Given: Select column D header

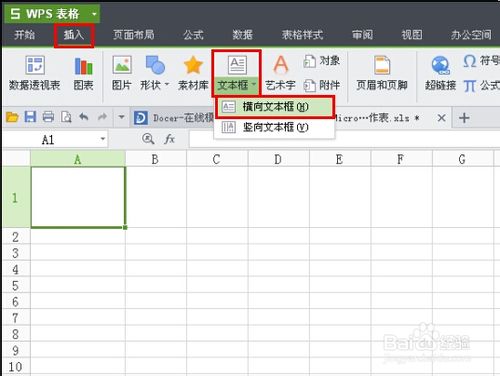Looking at the screenshot, I should (x=278, y=159).
